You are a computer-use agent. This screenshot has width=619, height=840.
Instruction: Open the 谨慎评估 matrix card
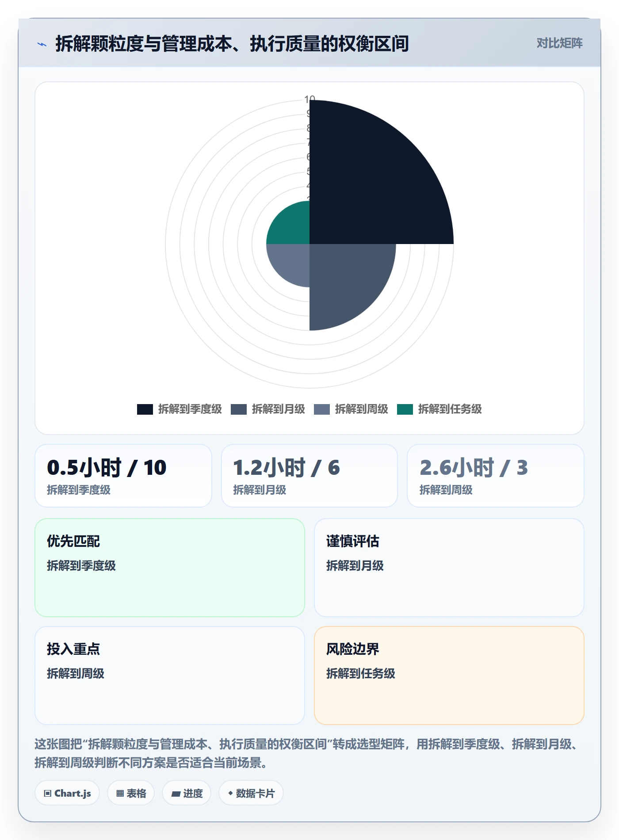(449, 568)
